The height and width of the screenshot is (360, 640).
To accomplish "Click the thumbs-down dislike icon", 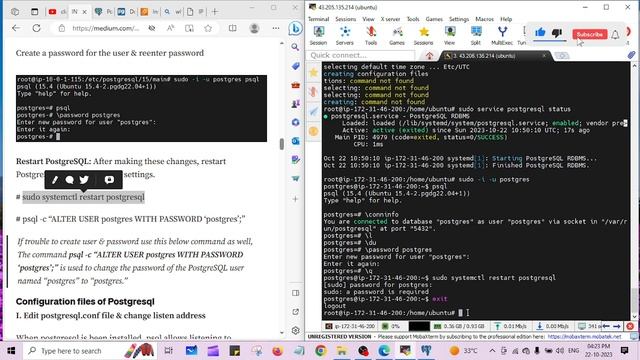I will tap(557, 33).
